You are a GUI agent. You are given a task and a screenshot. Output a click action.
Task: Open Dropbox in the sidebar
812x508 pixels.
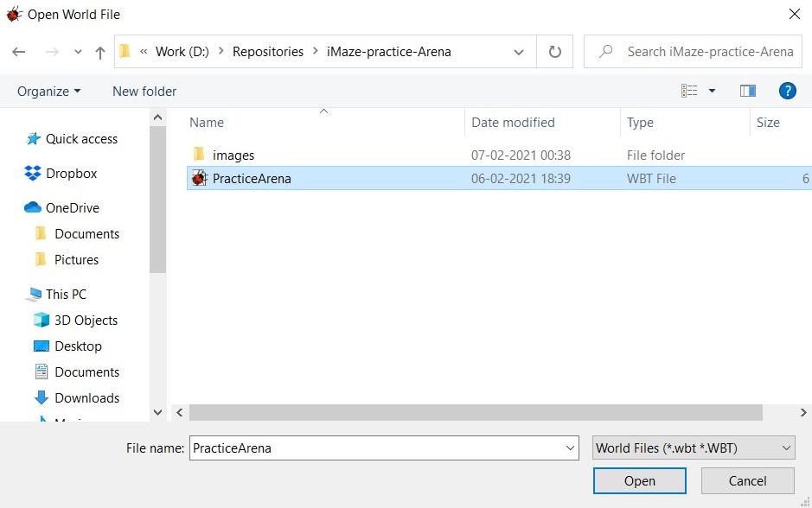(71, 174)
